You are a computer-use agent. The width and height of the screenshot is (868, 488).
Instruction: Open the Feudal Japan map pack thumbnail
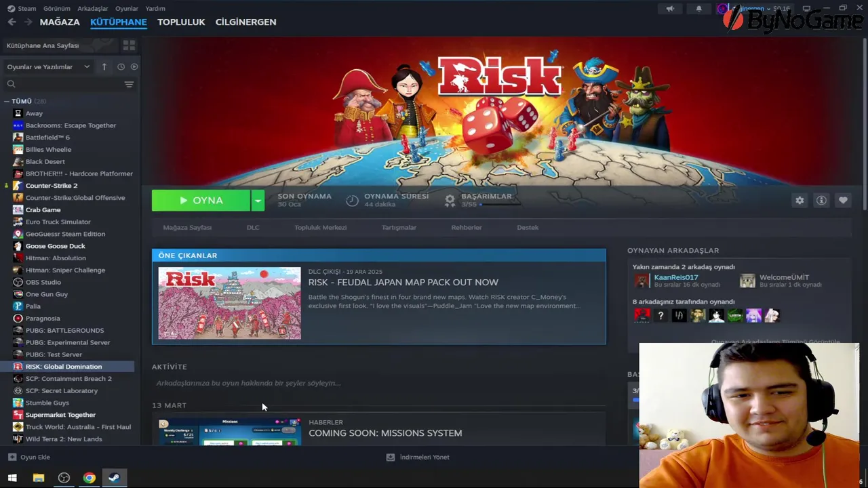pyautogui.click(x=229, y=303)
